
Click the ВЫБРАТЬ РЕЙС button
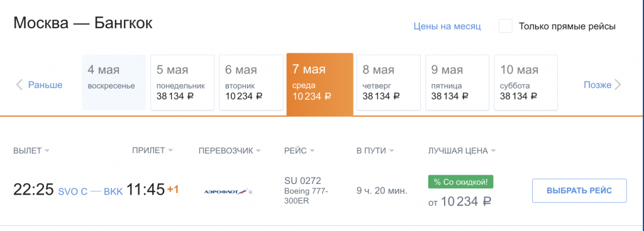tap(579, 190)
